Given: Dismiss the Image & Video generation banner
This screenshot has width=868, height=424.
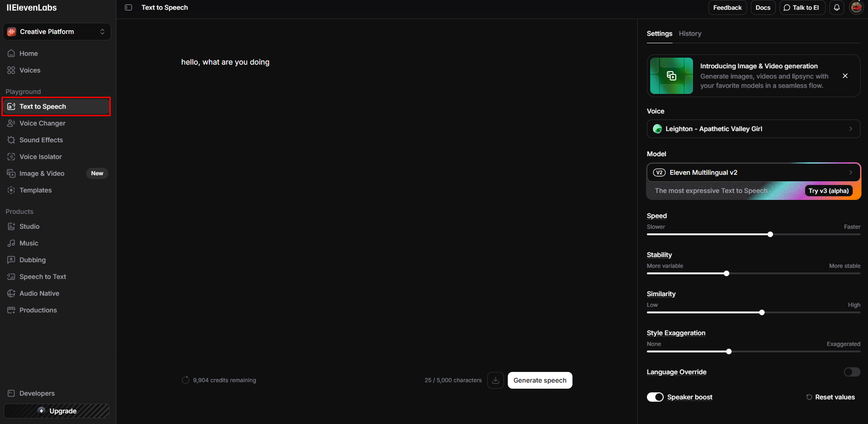Looking at the screenshot, I should (845, 76).
